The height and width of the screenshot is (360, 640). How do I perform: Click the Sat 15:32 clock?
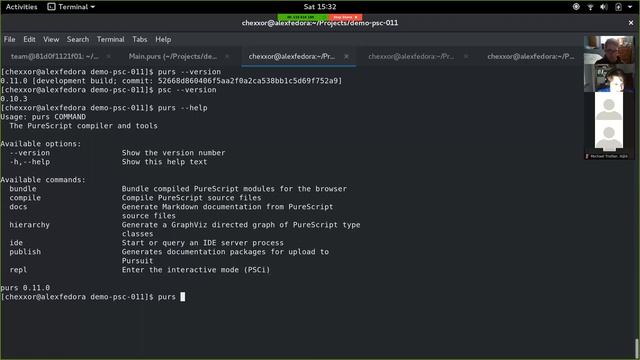click(x=320, y=7)
